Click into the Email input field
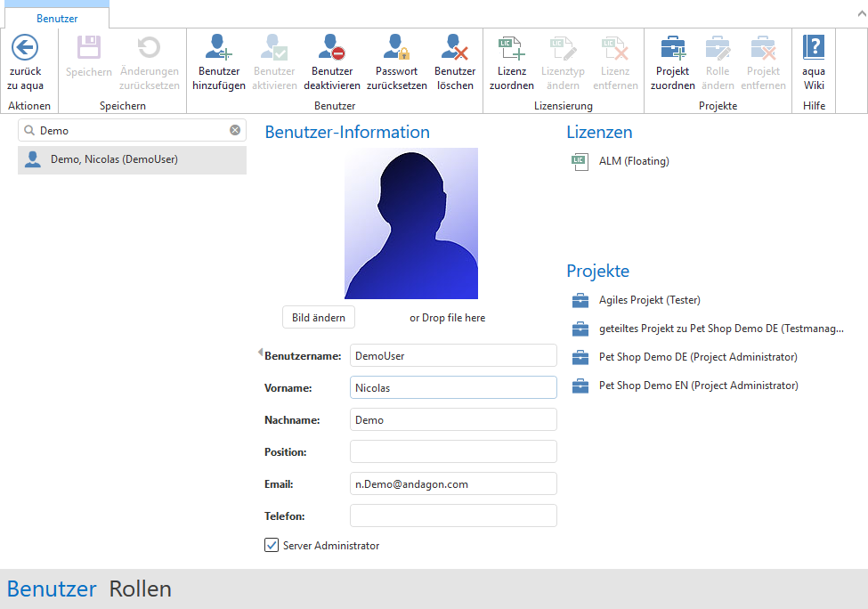The height and width of the screenshot is (609, 868). click(x=452, y=483)
